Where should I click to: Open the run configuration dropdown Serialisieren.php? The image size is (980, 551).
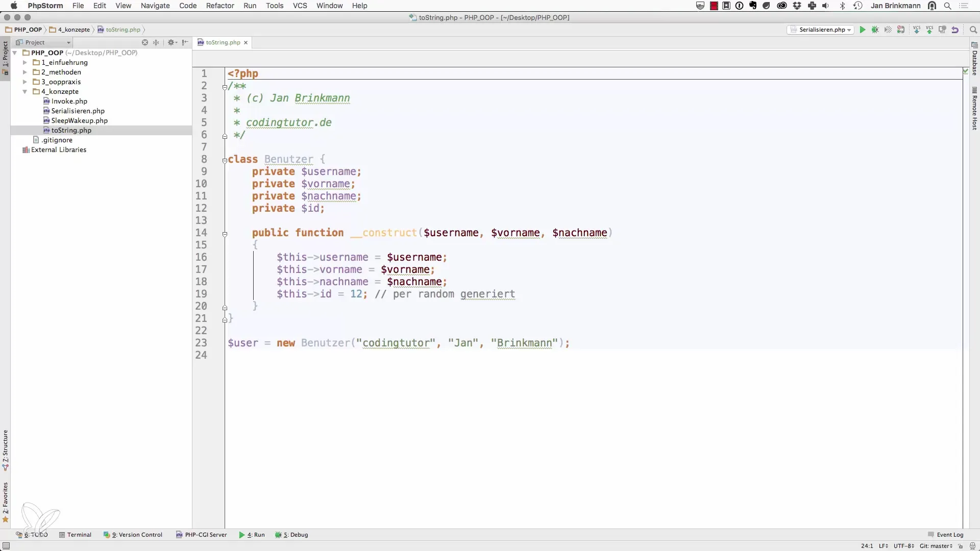click(x=821, y=30)
